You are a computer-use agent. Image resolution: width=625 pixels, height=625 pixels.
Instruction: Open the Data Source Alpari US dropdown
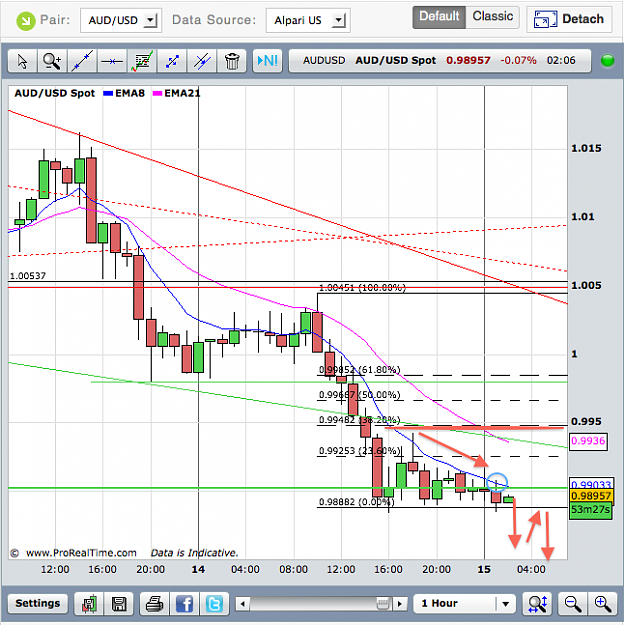click(x=308, y=20)
